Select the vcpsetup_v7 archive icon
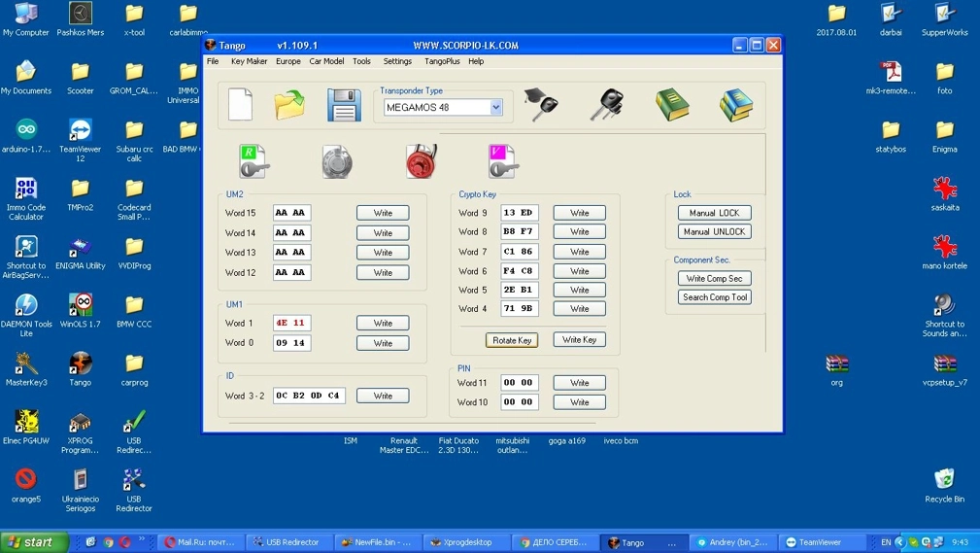Image resolution: width=980 pixels, height=553 pixels. pos(944,369)
